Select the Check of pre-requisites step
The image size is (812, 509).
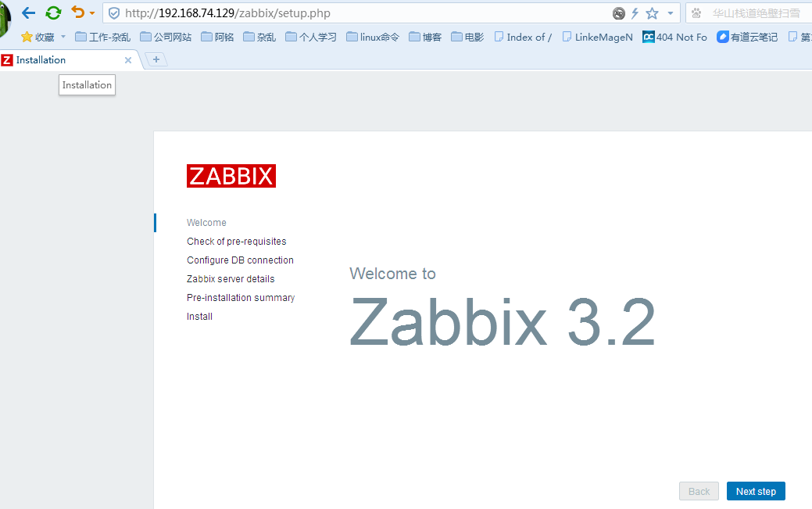pos(237,242)
